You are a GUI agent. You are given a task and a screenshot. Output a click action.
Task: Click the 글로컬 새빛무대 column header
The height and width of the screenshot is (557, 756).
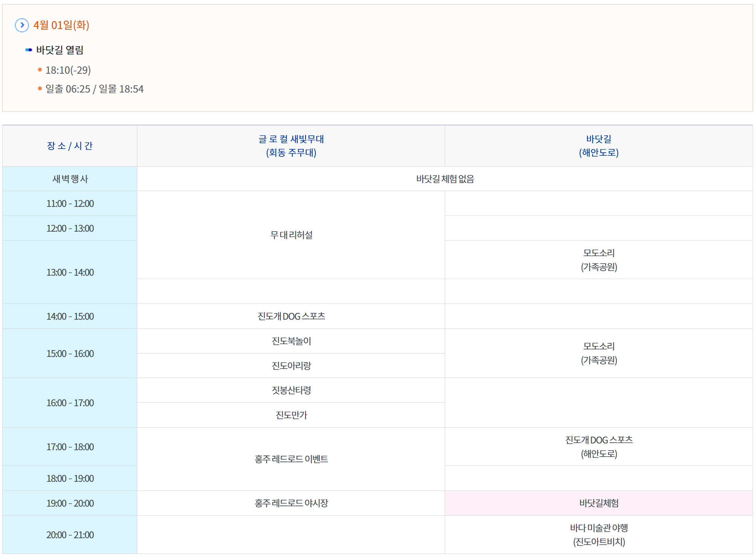(291, 146)
